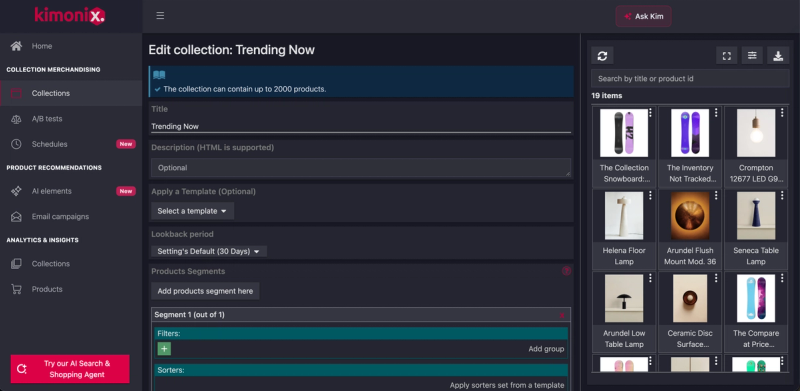
Task: Click Add products segment here
Action: [x=205, y=291]
